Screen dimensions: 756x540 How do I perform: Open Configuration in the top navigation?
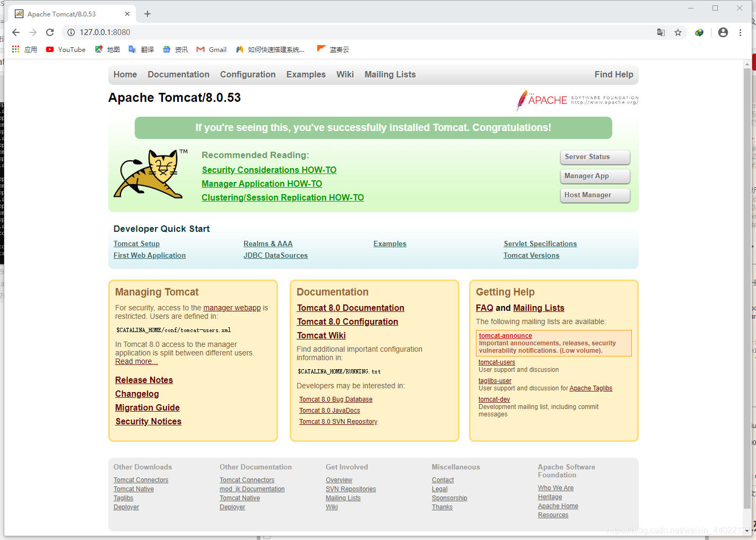point(248,75)
